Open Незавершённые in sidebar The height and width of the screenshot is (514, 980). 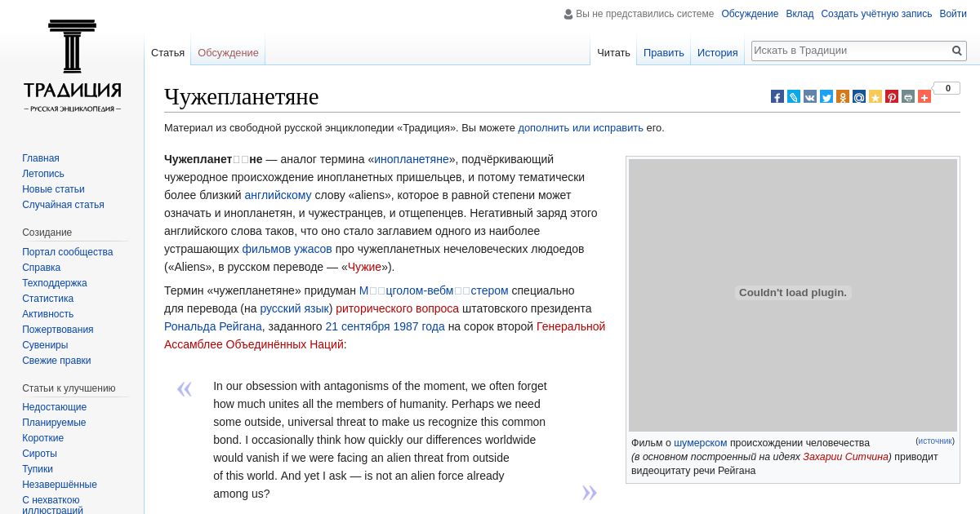(60, 485)
